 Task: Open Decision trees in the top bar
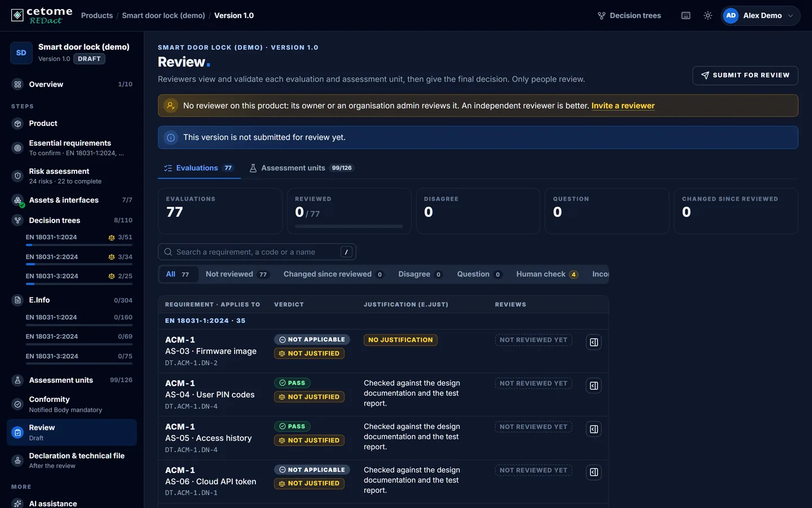tap(629, 16)
